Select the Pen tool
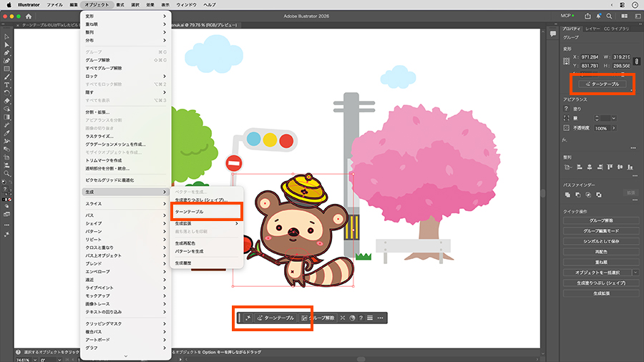644x362 pixels. tap(6, 53)
